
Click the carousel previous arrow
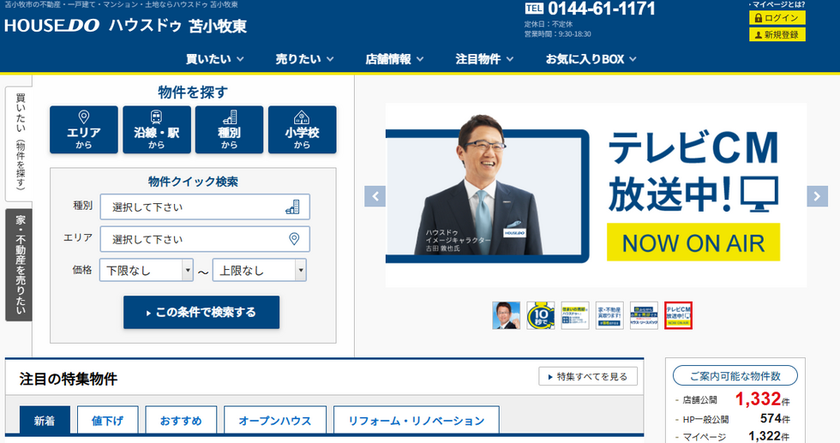(x=375, y=196)
